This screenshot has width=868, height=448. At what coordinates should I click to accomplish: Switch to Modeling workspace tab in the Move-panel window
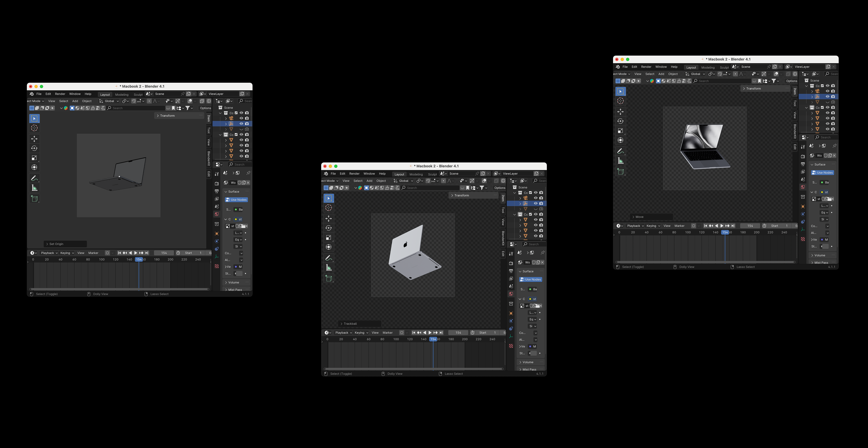pyautogui.click(x=708, y=67)
